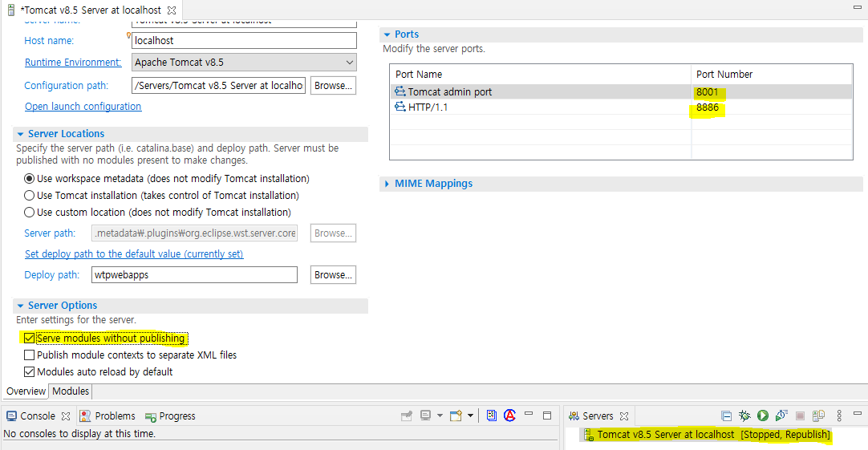The height and width of the screenshot is (450, 868).
Task: Click into the Host name field
Action: (x=244, y=40)
